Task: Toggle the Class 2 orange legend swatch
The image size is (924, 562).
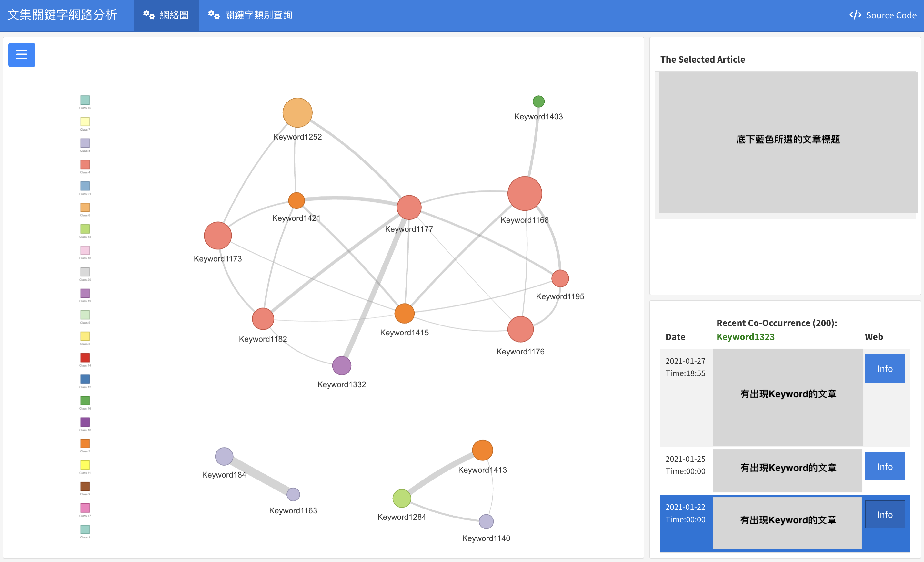Action: (85, 443)
